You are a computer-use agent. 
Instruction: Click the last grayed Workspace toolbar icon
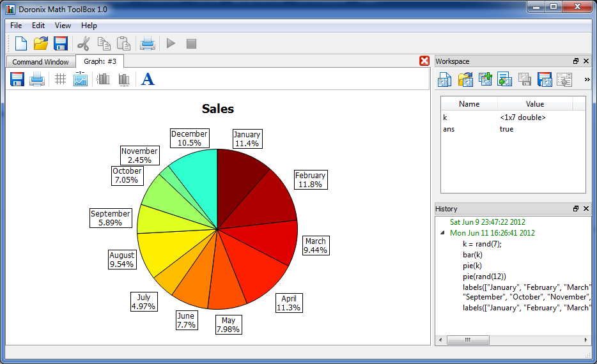(564, 79)
